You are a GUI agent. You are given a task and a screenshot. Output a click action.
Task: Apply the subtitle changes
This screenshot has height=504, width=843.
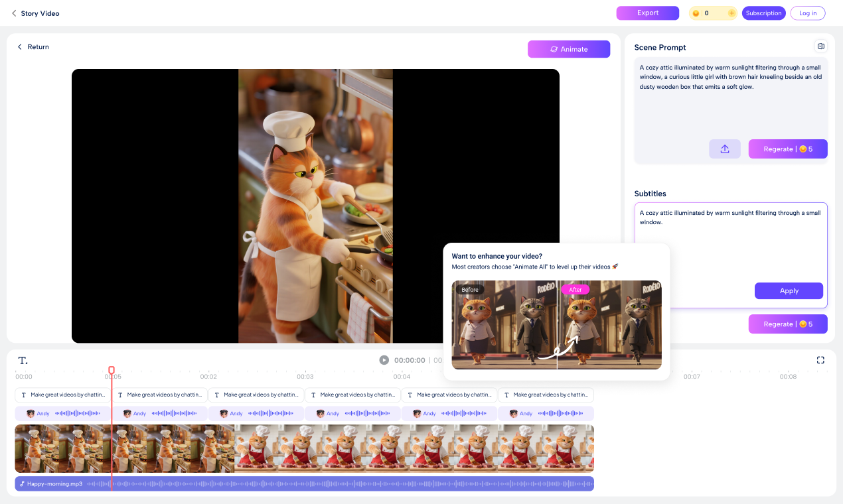pos(789,290)
